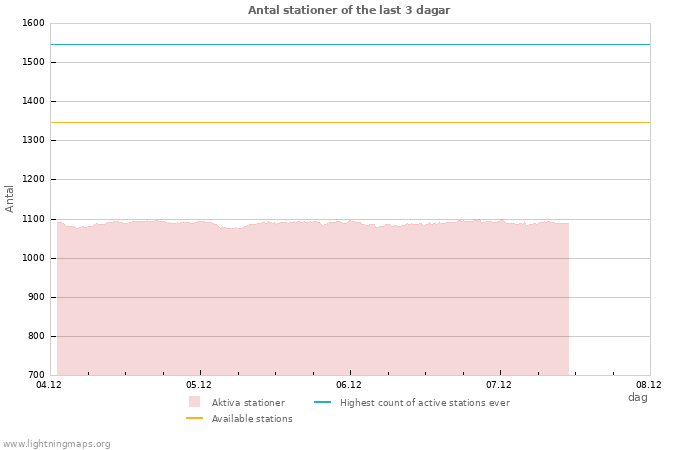Click the 1100 value on the y-axis
This screenshot has width=700, height=450.
(x=32, y=219)
